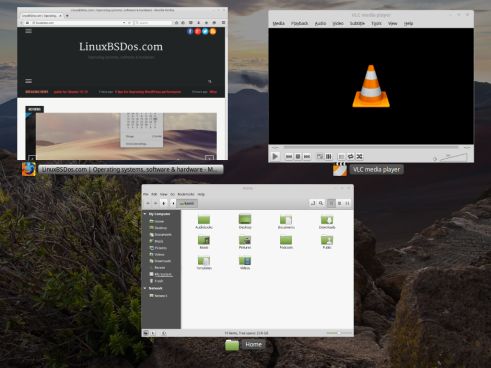Select File System in the sidebar
Screen dimensions: 491x368
[161, 274]
